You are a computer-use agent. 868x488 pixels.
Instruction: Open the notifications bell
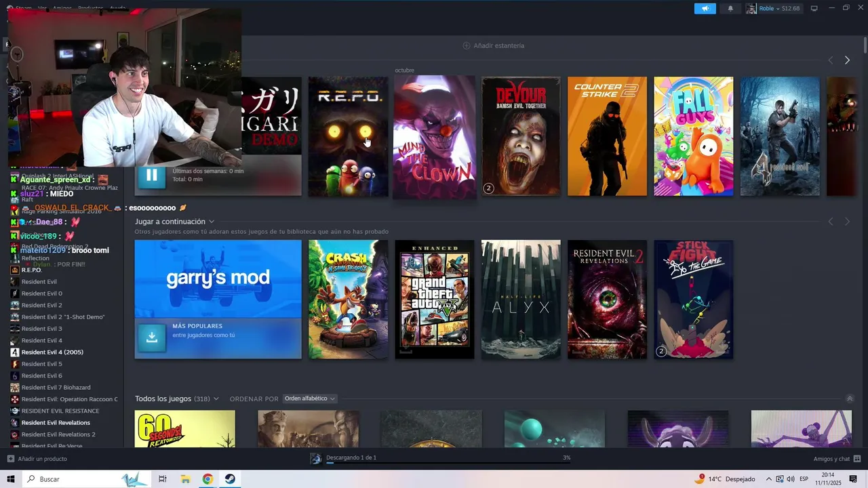730,8
